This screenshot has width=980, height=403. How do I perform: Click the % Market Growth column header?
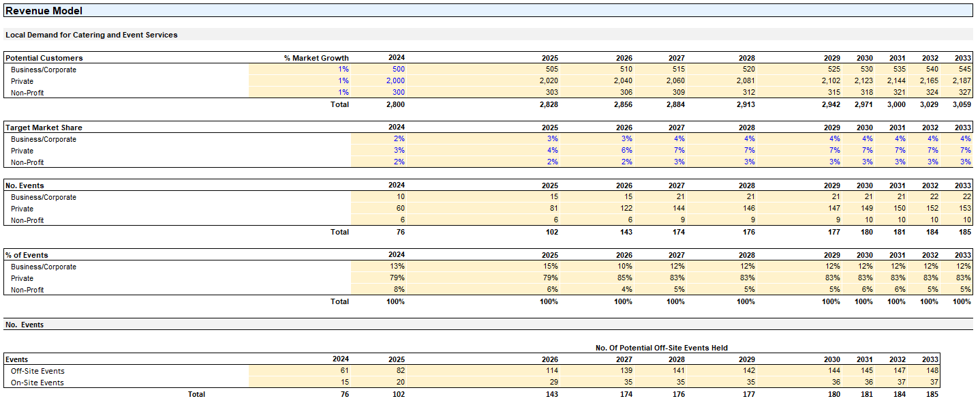pos(316,58)
